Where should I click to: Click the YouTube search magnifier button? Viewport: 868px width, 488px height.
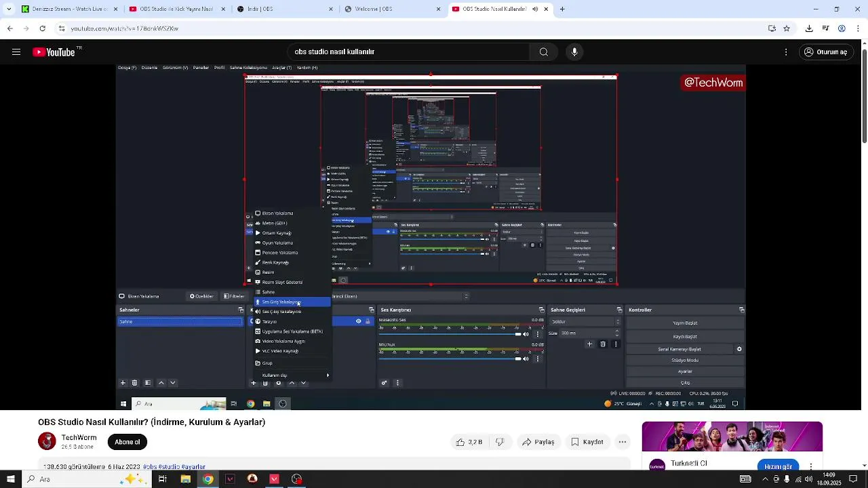[x=543, y=52]
